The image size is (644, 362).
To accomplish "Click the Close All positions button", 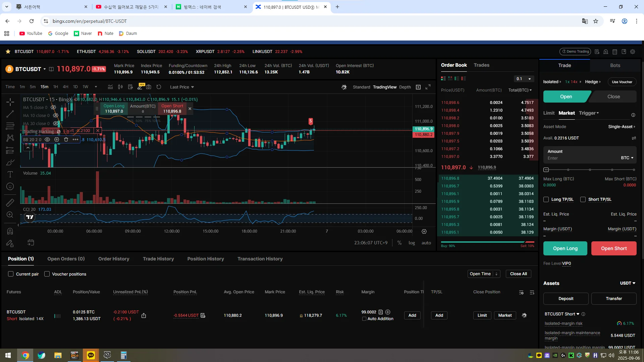I will (x=518, y=274).
